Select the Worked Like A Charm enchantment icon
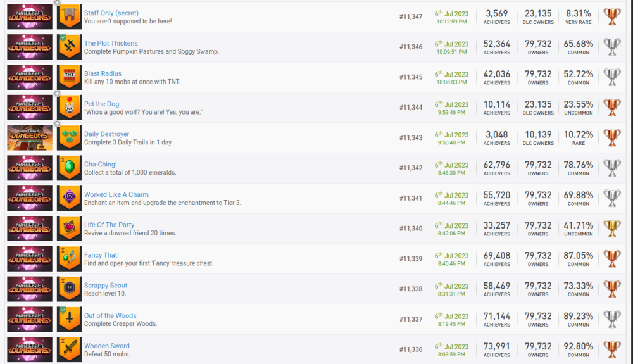The height and width of the screenshot is (364, 633). pyautogui.click(x=70, y=199)
